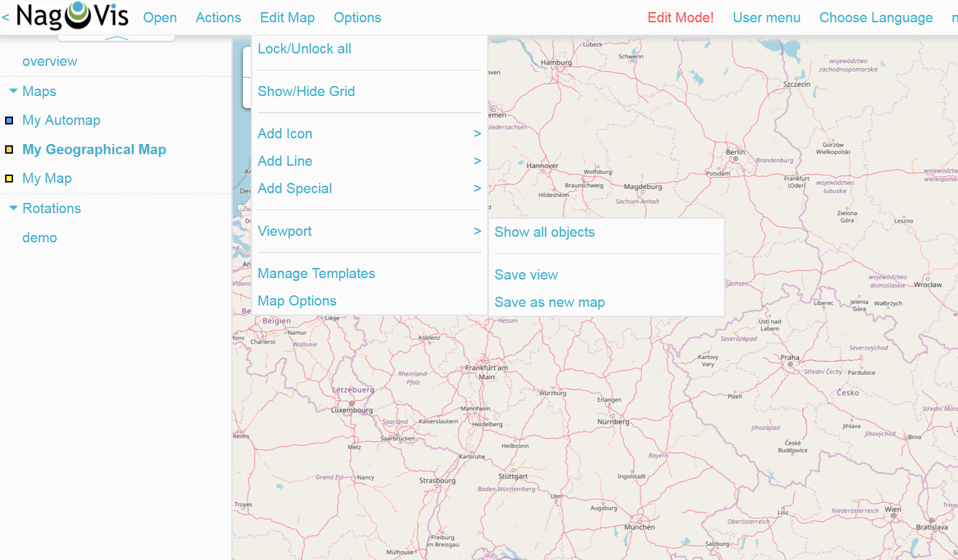Click the NagVis logo

tap(72, 16)
